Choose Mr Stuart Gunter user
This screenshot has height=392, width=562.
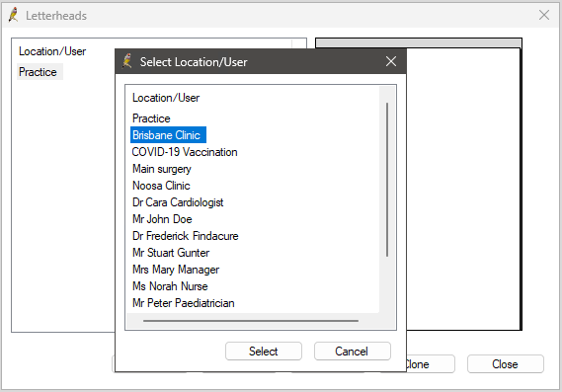pyautogui.click(x=171, y=253)
